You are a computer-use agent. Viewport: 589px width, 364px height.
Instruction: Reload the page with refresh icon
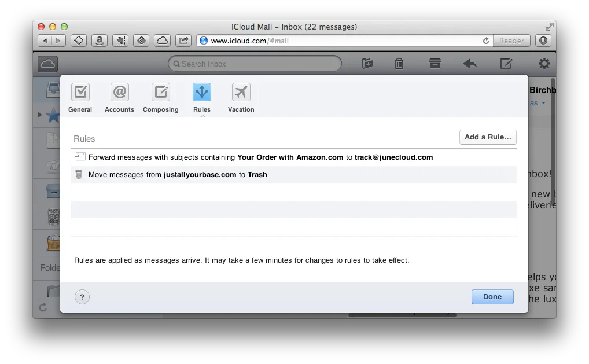tap(485, 41)
